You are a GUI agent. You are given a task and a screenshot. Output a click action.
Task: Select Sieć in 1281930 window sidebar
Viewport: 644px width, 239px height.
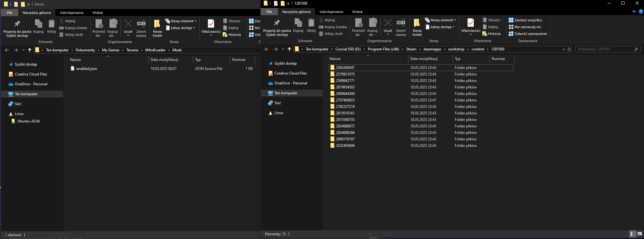coord(278,103)
